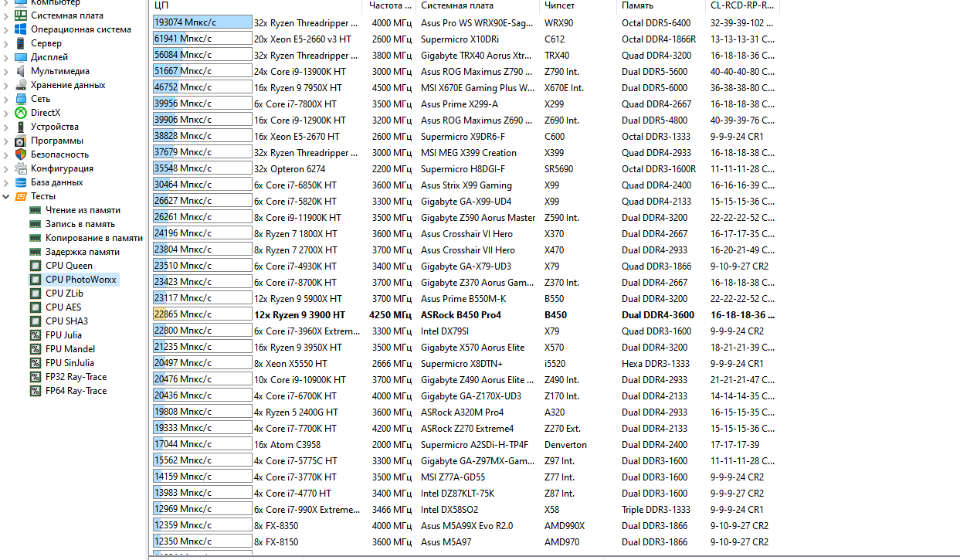The width and height of the screenshot is (960, 560).
Task: Click the Запись в память RAM icon
Action: (x=36, y=224)
